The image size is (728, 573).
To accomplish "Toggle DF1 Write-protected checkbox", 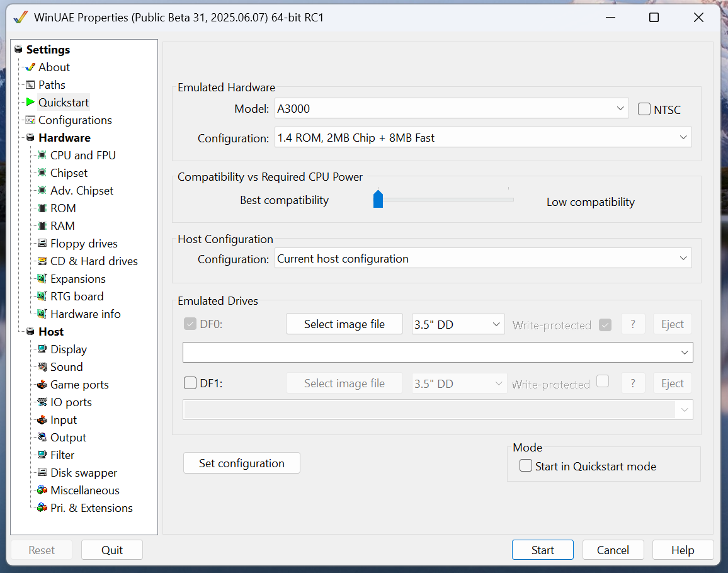I will click(x=603, y=381).
